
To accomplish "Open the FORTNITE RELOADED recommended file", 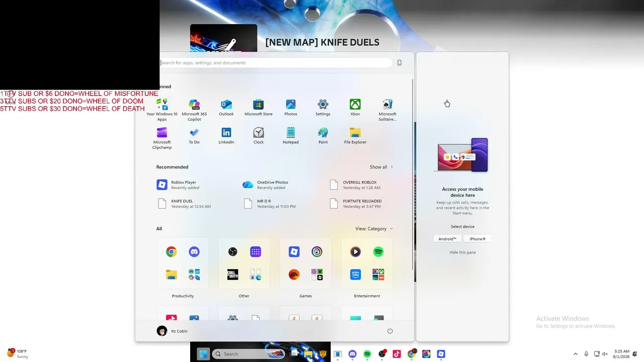I will coord(356,204).
